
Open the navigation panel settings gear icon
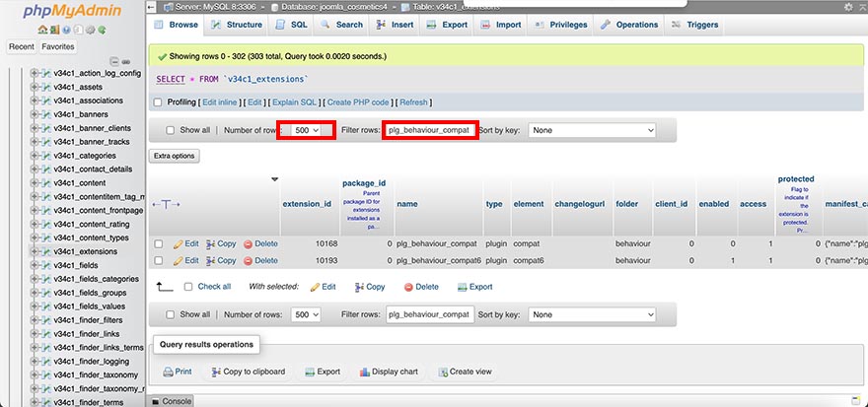point(90,30)
